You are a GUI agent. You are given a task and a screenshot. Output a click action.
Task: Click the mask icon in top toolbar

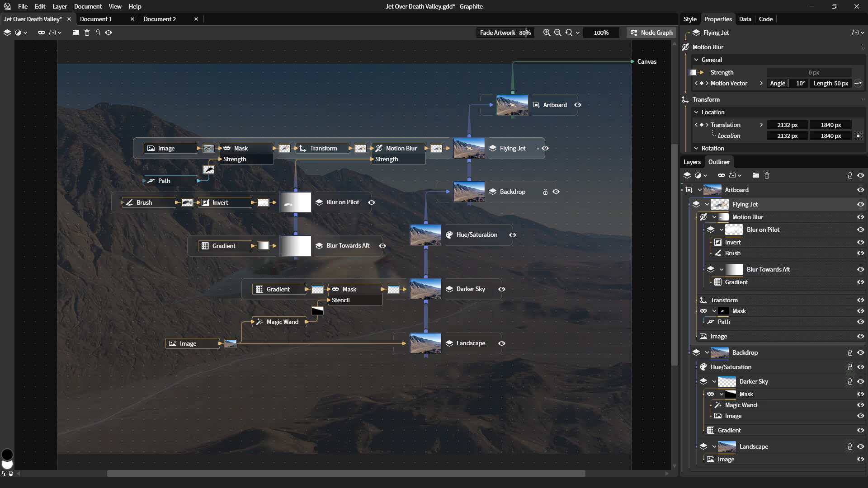[41, 33]
